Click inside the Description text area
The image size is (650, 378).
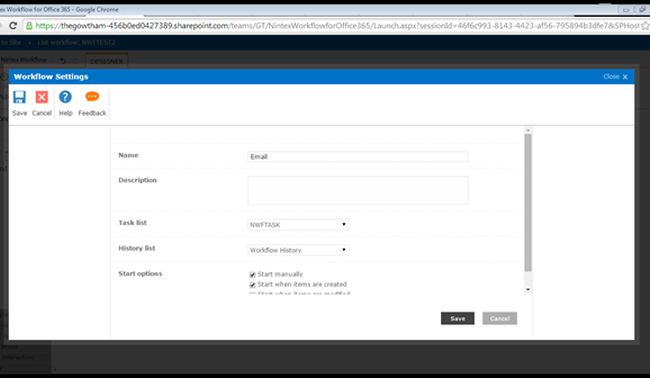(x=358, y=190)
